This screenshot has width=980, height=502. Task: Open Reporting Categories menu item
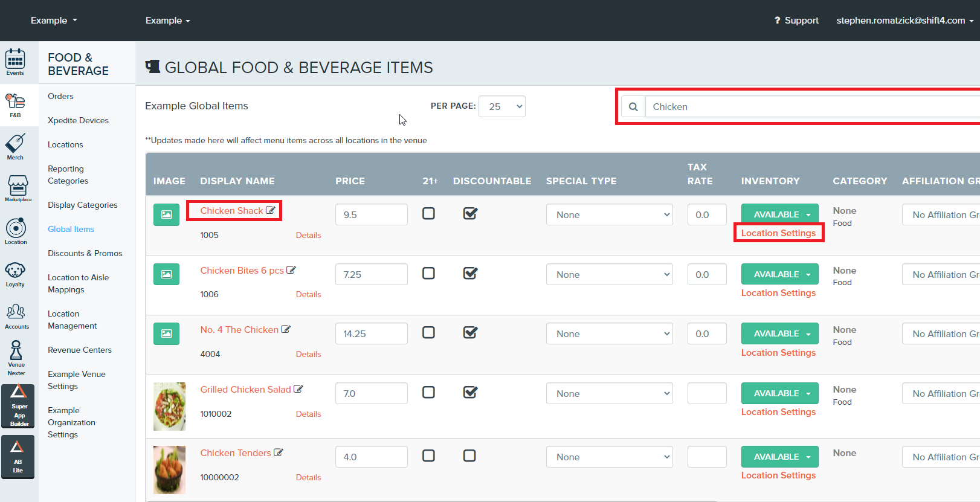click(68, 175)
